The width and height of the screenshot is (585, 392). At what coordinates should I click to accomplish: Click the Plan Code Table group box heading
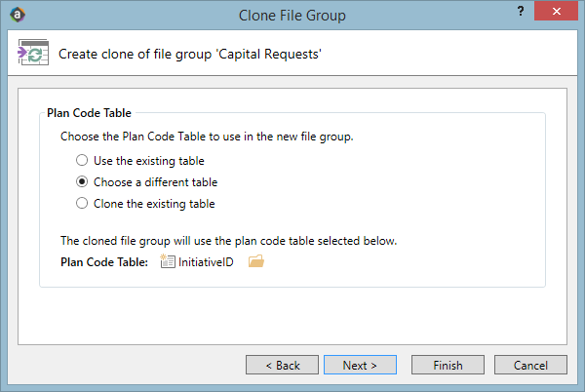point(89,113)
